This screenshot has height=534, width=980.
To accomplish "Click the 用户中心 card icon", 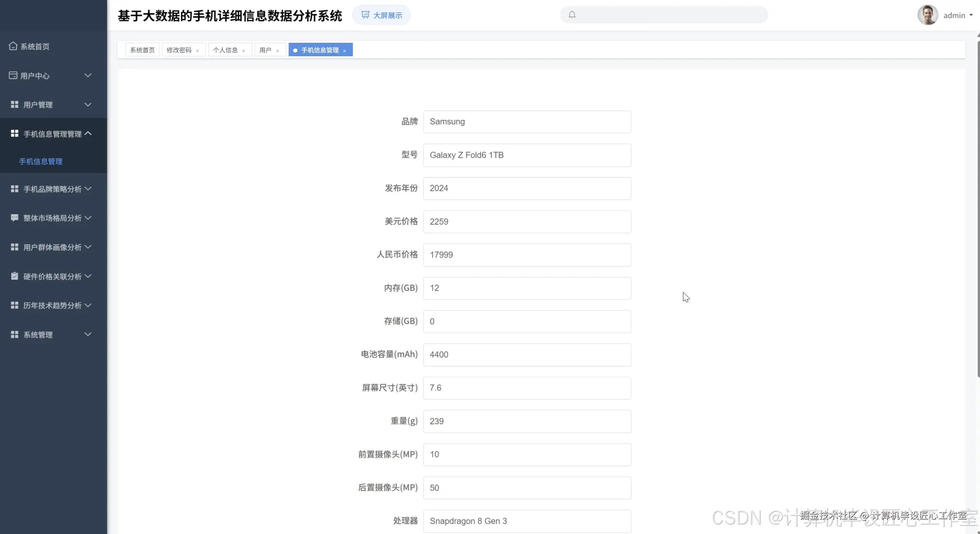I will point(13,75).
